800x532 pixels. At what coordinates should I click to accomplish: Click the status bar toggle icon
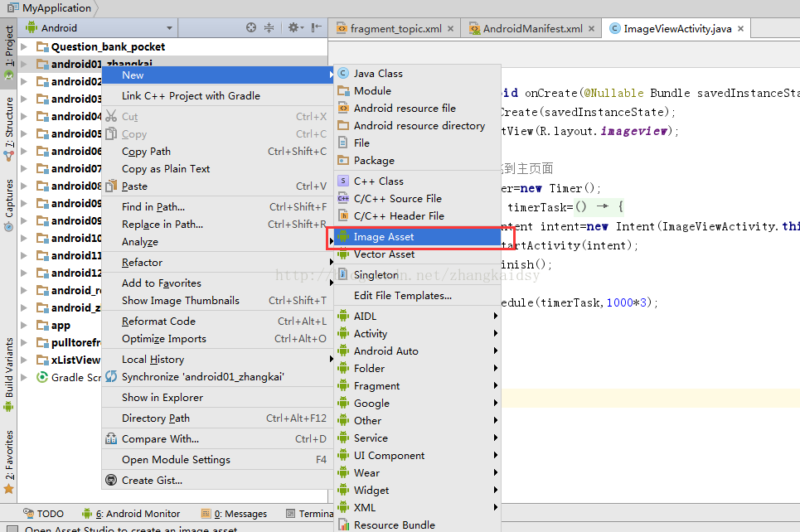(x=12, y=529)
